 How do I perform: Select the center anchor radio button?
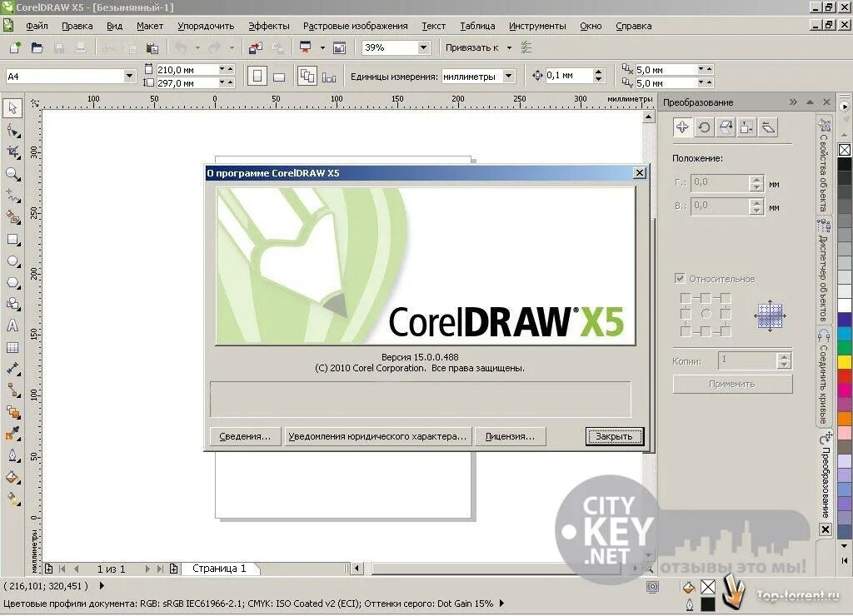pos(706,314)
